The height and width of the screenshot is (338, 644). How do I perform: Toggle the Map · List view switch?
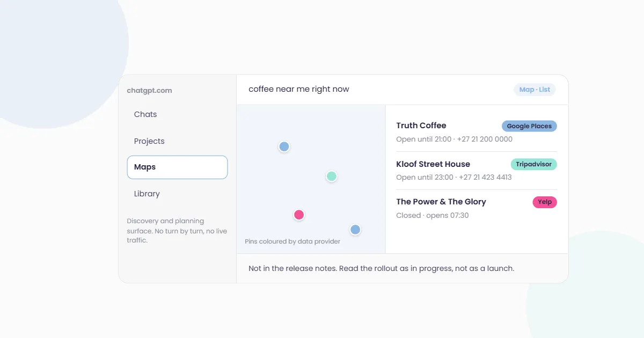coord(535,90)
